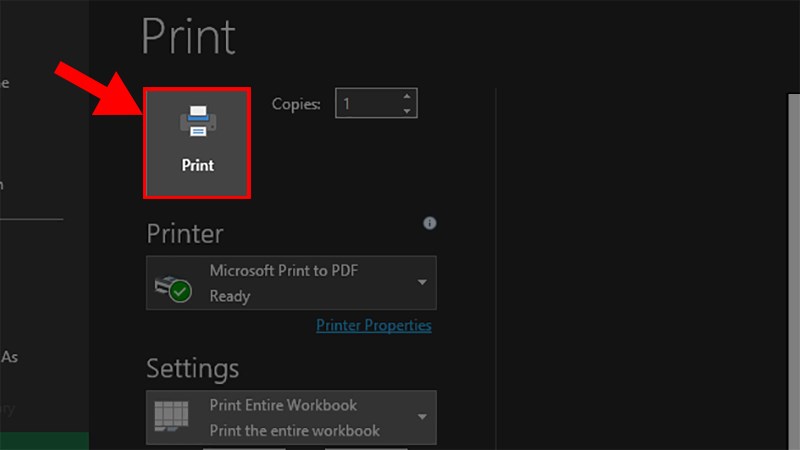Click the info icon beside Printer heading

click(429, 223)
